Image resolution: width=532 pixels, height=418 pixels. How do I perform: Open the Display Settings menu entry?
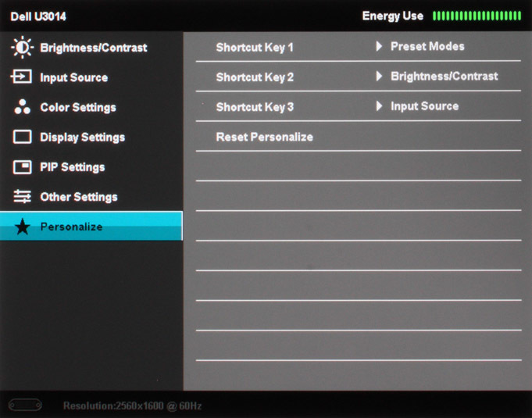[83, 137]
